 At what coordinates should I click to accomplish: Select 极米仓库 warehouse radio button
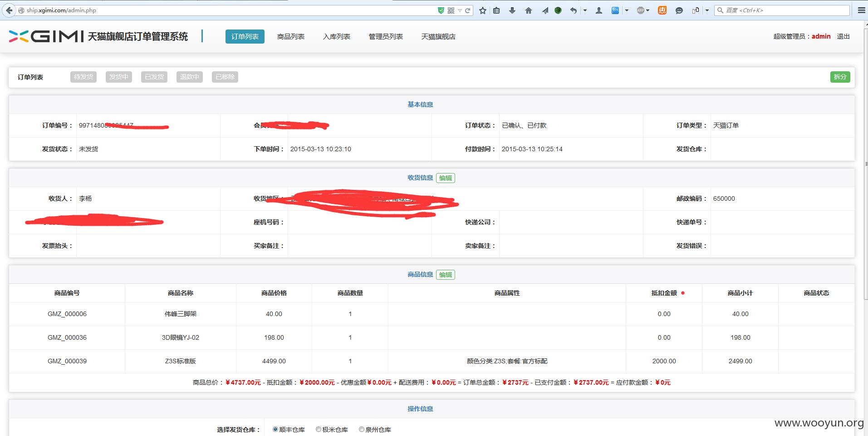[319, 429]
